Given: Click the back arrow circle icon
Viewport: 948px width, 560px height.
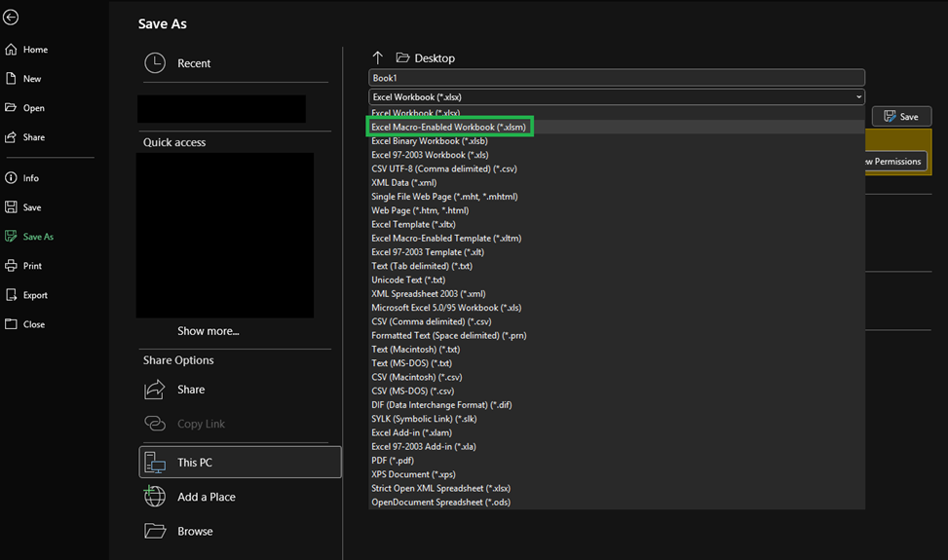Looking at the screenshot, I should point(11,18).
